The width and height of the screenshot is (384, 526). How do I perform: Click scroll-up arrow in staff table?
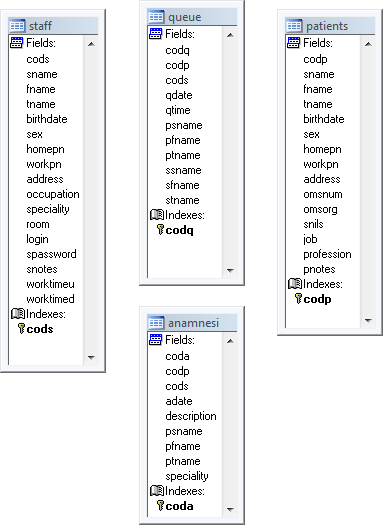click(x=91, y=44)
